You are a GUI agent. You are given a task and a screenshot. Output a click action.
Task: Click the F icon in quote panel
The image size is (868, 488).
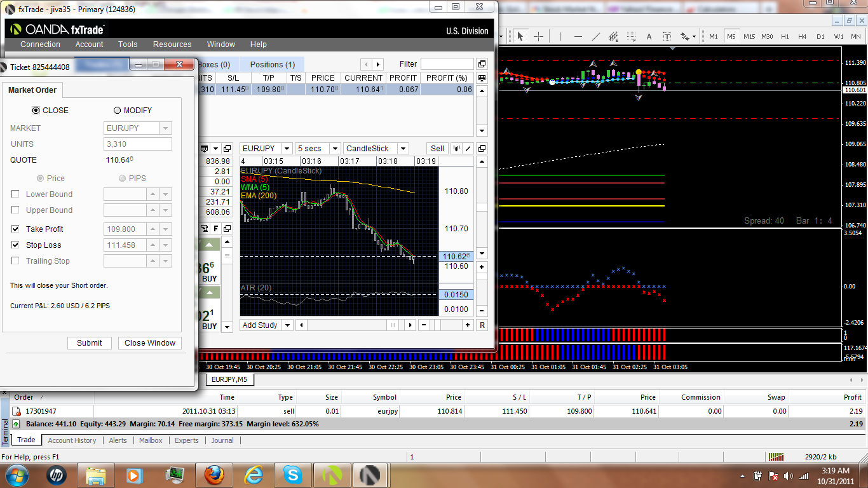click(215, 229)
